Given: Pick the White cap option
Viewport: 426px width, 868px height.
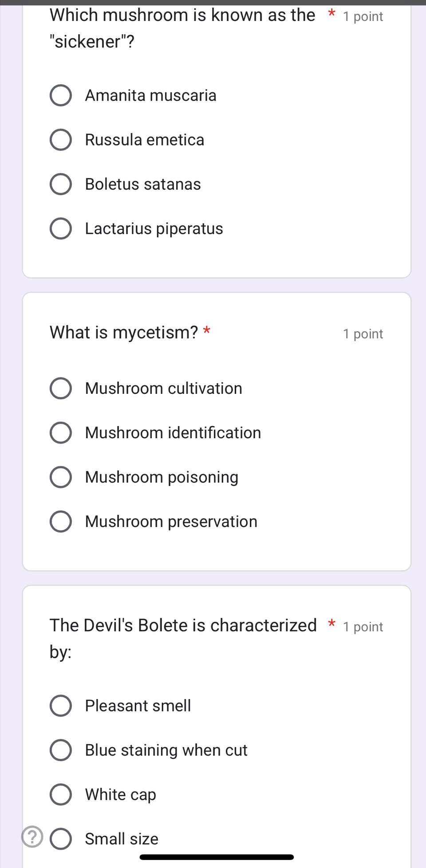Looking at the screenshot, I should 61,794.
